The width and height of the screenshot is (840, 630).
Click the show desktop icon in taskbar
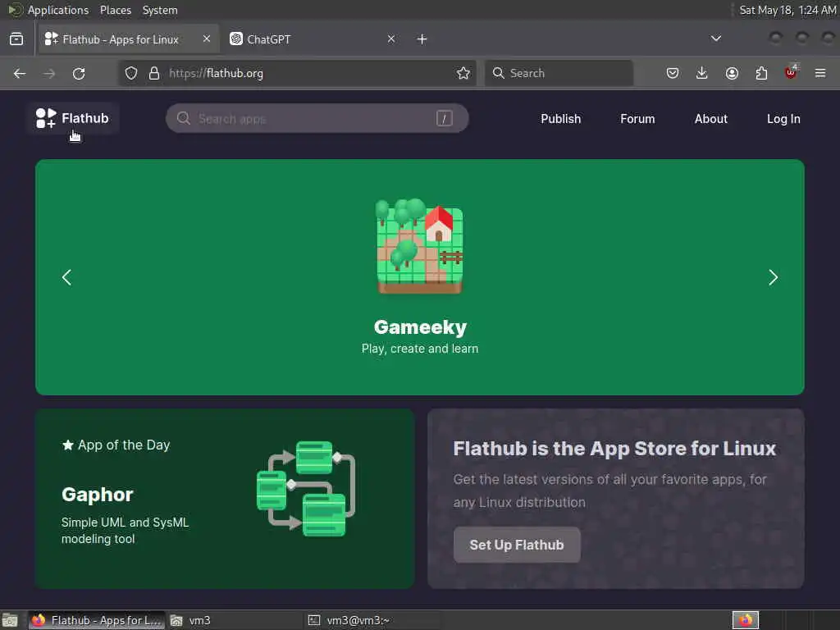pos(10,620)
